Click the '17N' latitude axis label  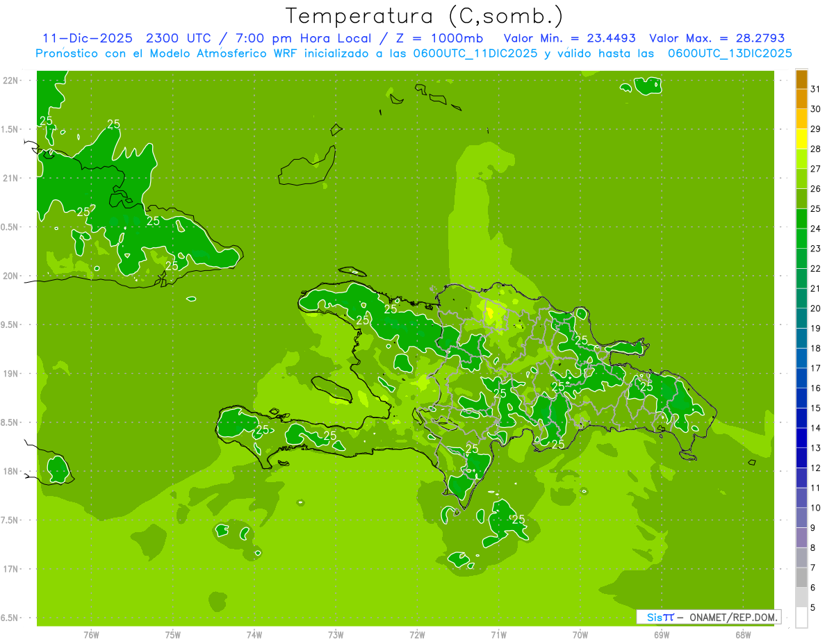click(11, 569)
